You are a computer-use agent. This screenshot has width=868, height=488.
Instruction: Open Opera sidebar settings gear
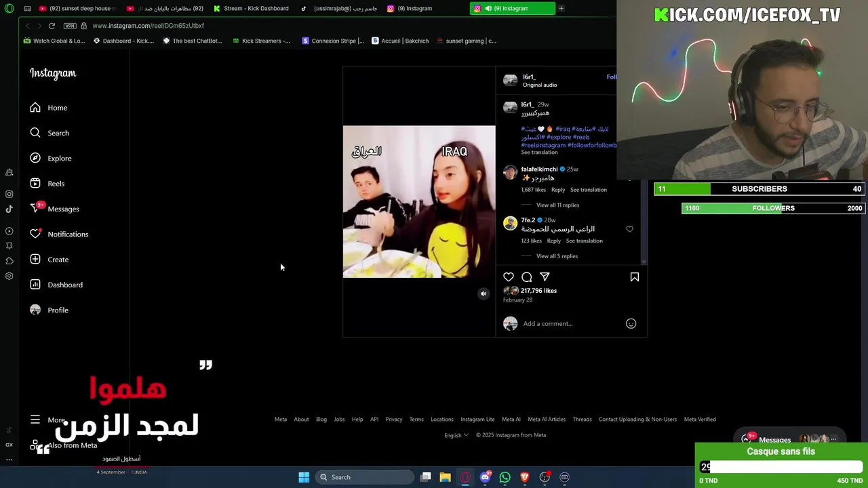(9, 276)
